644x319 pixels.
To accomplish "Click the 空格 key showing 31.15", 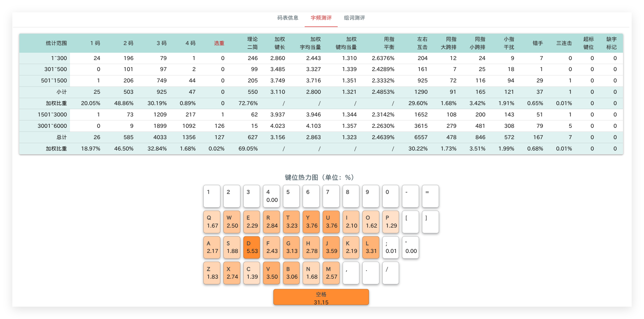I will pyautogui.click(x=321, y=297).
